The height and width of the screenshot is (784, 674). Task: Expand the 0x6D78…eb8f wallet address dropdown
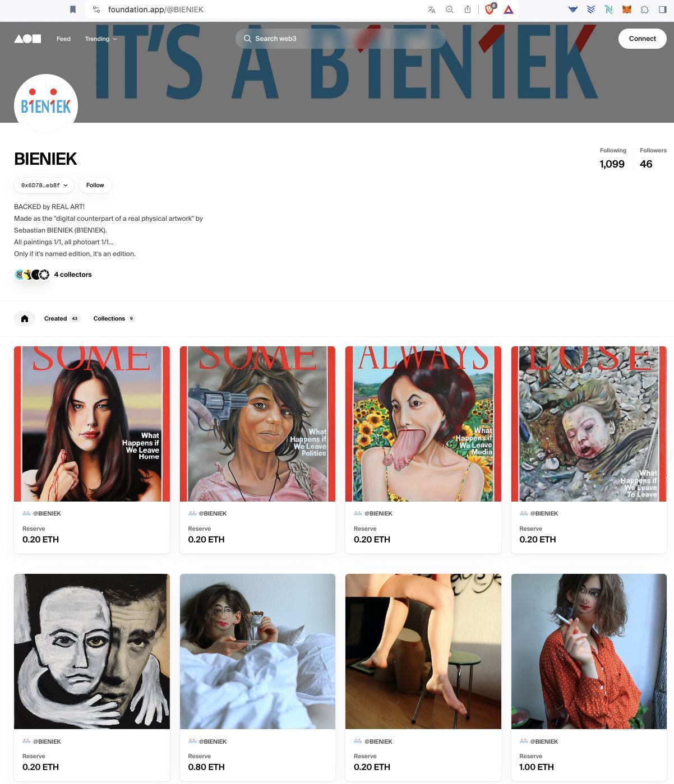44,185
